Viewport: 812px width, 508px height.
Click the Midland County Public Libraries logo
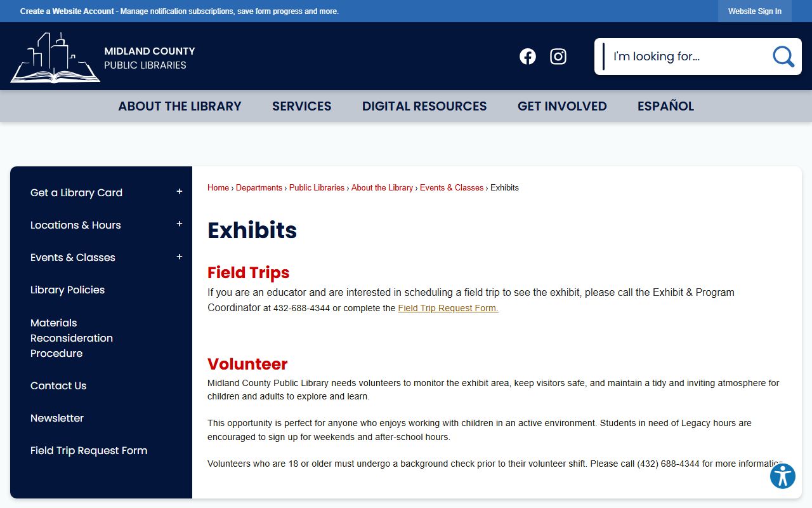[x=103, y=57]
